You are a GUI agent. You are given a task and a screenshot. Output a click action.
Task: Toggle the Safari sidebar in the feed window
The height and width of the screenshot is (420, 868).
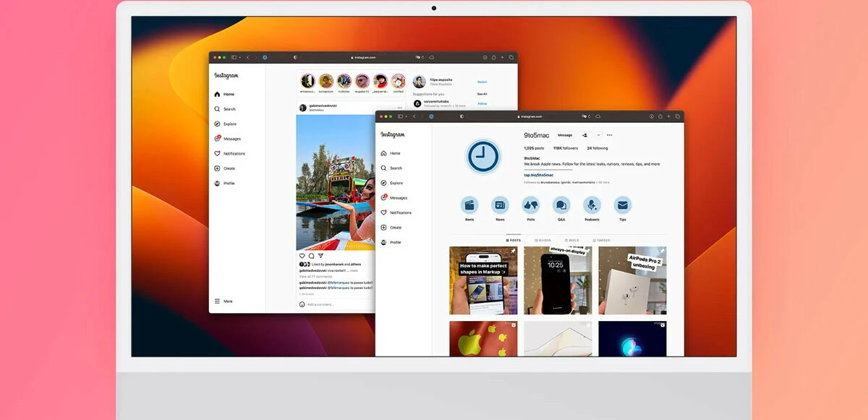pyautogui.click(x=233, y=57)
